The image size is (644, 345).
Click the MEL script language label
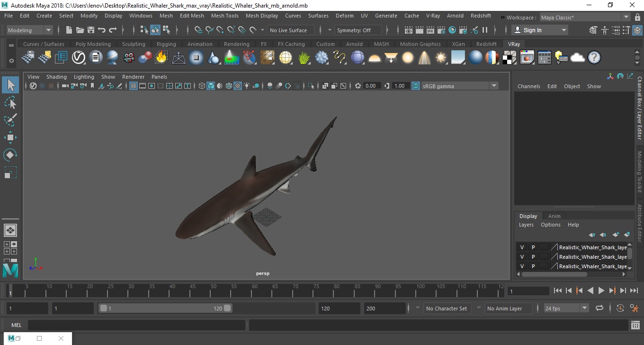(x=16, y=325)
